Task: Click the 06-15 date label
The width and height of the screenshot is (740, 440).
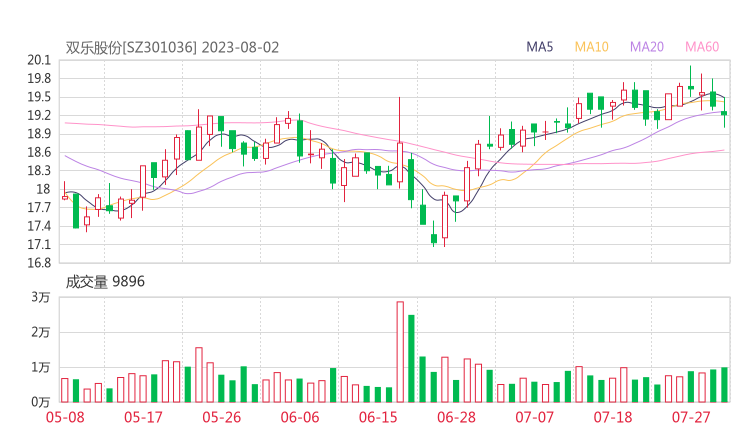Action: pyautogui.click(x=378, y=417)
